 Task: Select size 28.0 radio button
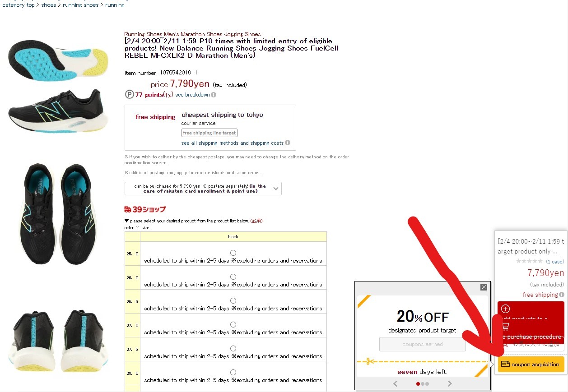click(233, 372)
